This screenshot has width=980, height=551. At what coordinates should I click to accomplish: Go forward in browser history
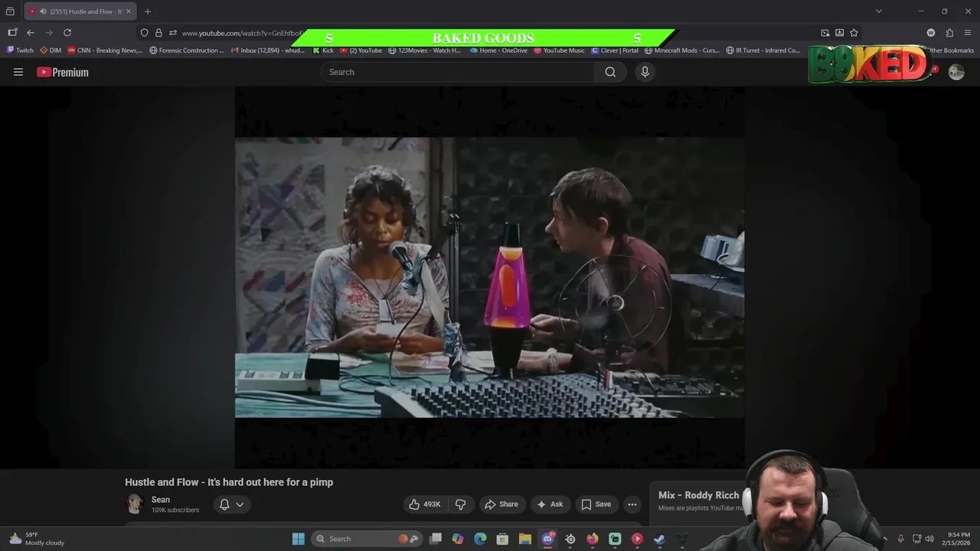(49, 33)
